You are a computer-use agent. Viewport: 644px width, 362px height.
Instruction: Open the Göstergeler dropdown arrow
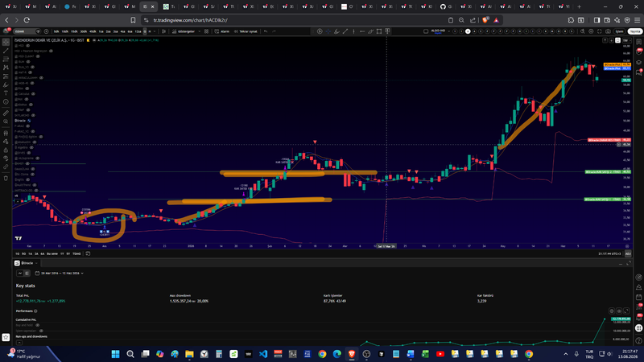point(200,31)
